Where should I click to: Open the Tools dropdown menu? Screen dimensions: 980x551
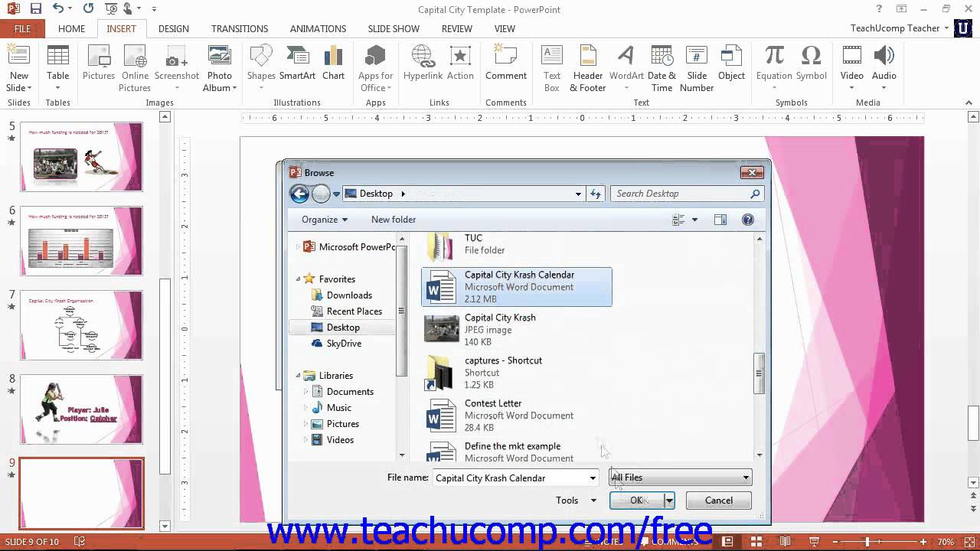tap(576, 500)
